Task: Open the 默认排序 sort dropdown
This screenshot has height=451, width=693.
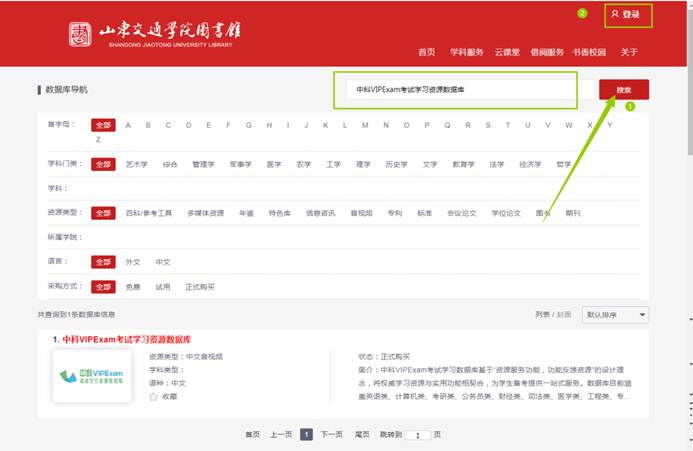Action: point(615,315)
